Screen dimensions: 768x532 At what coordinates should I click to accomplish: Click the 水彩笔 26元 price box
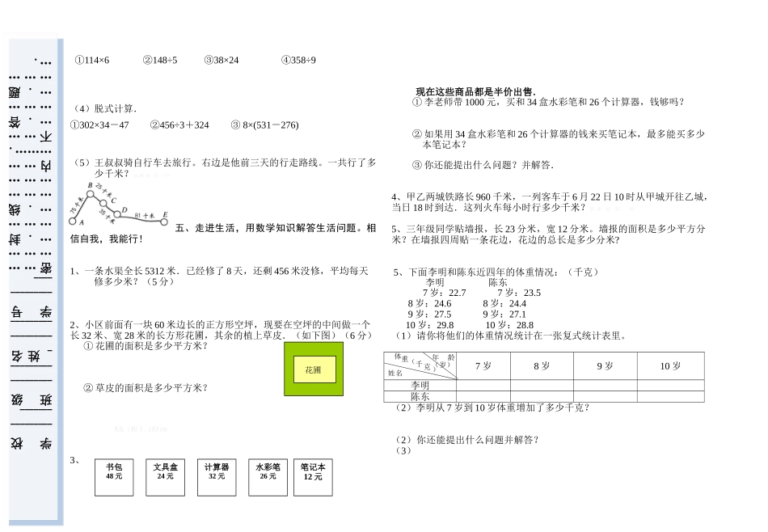[x=268, y=478]
